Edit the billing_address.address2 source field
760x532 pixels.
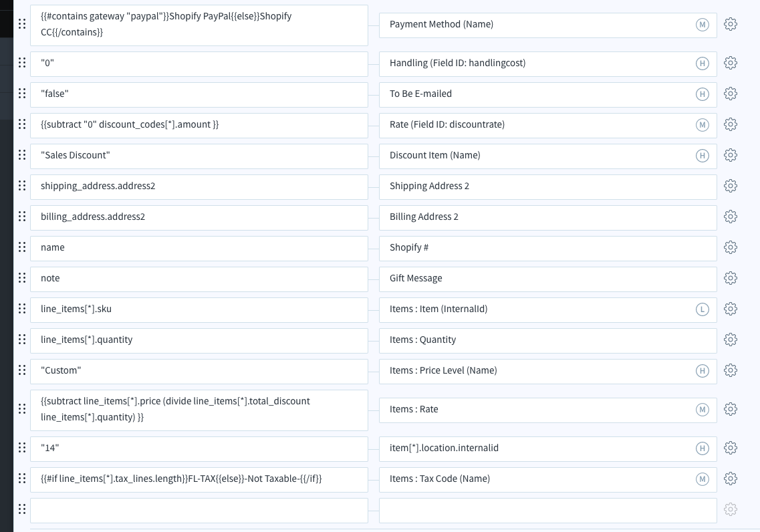pyautogui.click(x=199, y=217)
